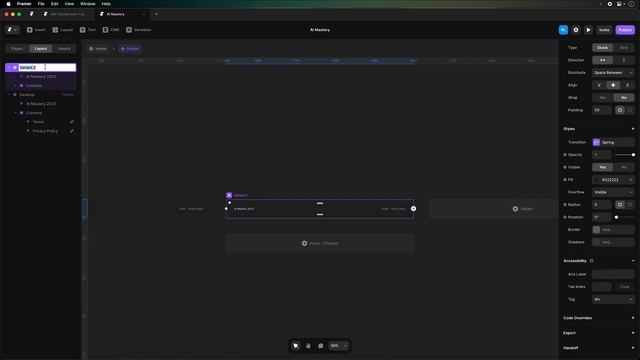Image resolution: width=640 pixels, height=360 pixels.
Task: Align items to start
Action: click(599, 85)
